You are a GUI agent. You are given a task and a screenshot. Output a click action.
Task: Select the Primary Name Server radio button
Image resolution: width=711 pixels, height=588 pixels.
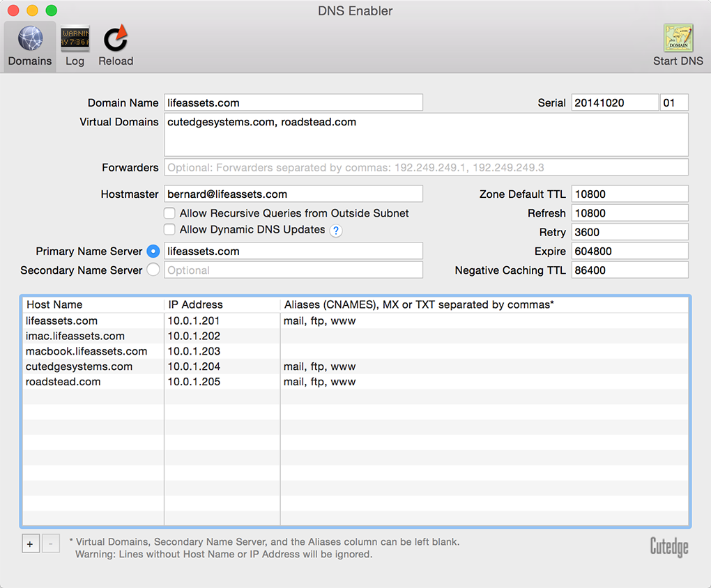153,252
